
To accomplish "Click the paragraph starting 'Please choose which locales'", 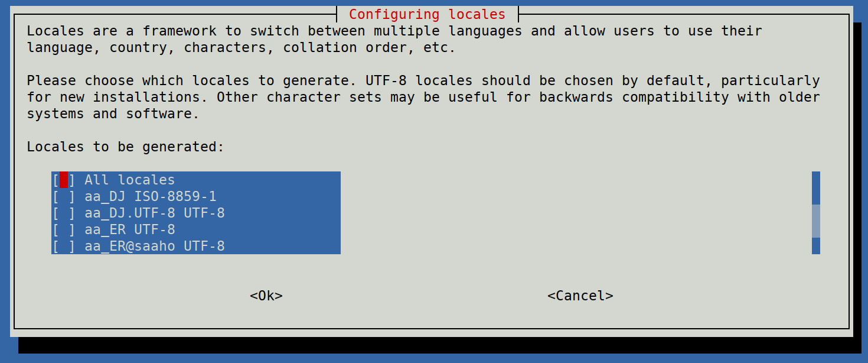I will (x=423, y=97).
